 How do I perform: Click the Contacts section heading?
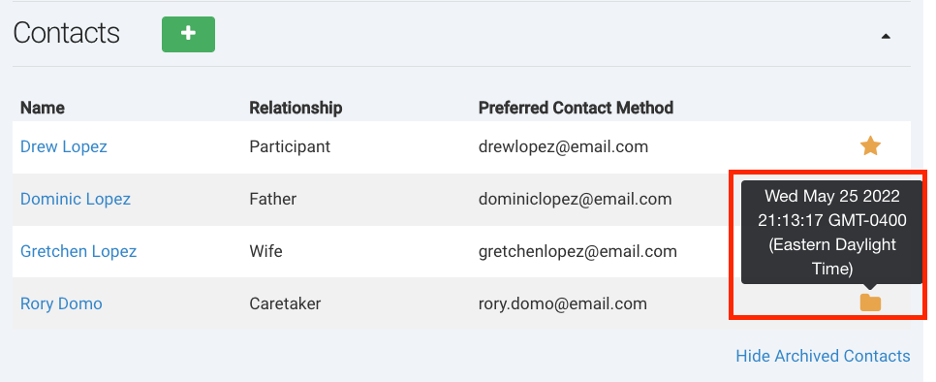pyautogui.click(x=66, y=33)
